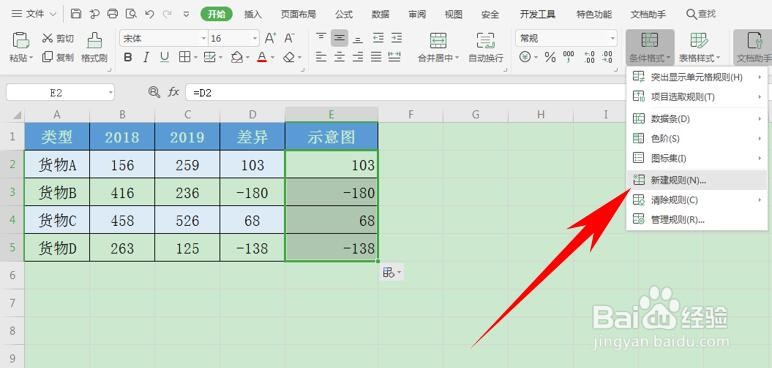The width and height of the screenshot is (772, 368).
Task: Choose 新建规则(N)... menu item
Action: coord(697,180)
